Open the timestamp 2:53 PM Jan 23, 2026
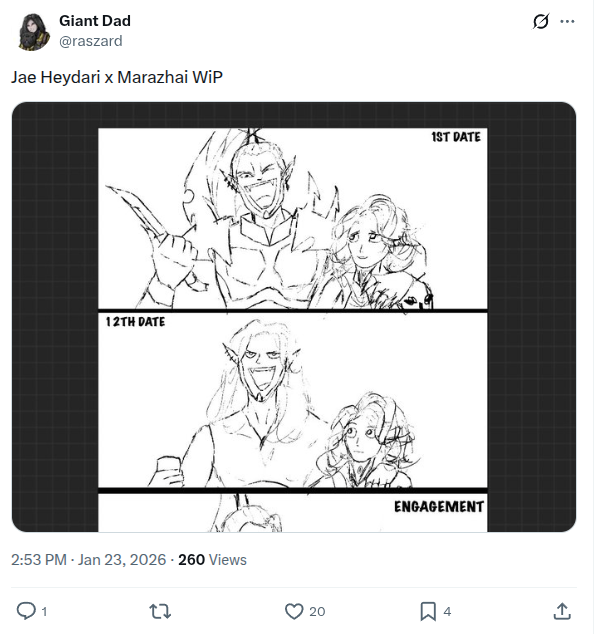Viewport: 594px width, 634px height. (x=89, y=560)
